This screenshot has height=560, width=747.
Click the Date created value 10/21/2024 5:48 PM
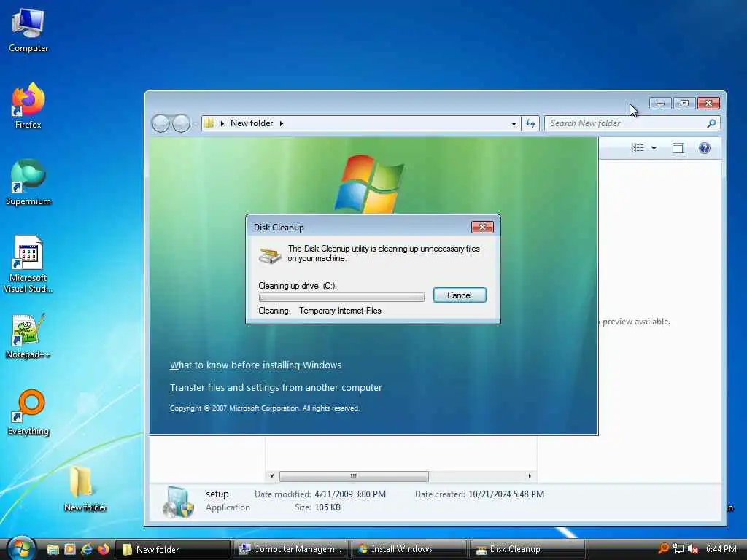coord(506,494)
